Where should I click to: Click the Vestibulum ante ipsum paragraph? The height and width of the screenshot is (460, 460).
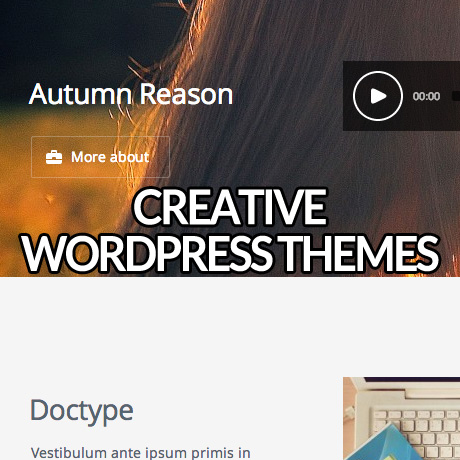140,453
